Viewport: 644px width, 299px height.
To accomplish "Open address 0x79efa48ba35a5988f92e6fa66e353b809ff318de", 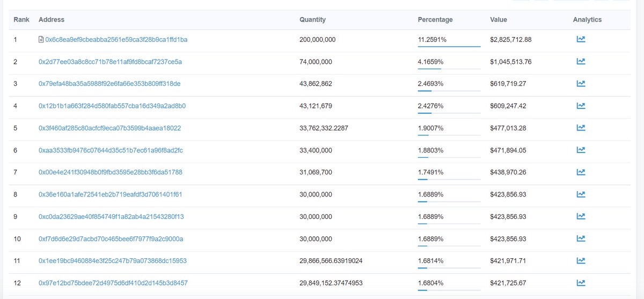I will click(x=109, y=84).
